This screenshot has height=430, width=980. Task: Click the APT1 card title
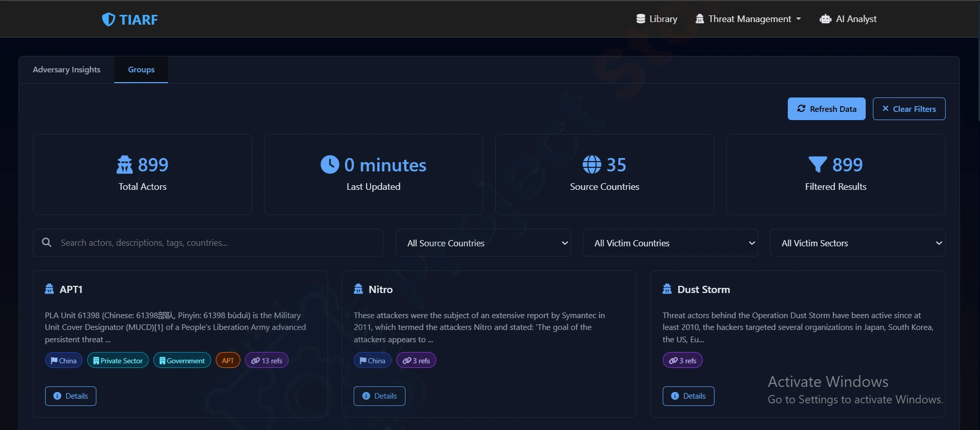coord(71,289)
